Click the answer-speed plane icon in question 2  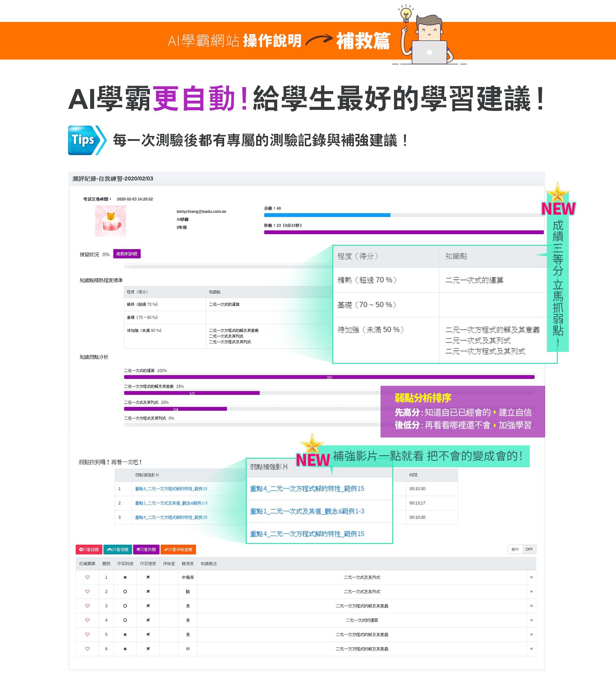click(x=148, y=592)
